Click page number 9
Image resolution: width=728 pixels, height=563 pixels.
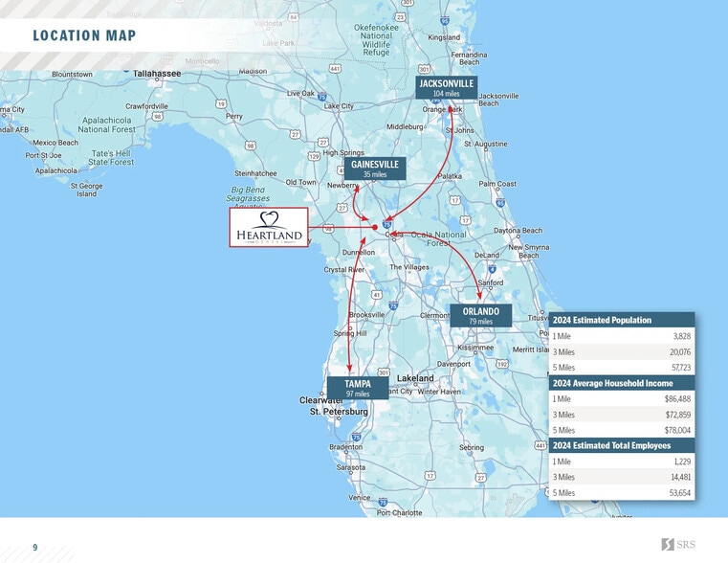(34, 548)
